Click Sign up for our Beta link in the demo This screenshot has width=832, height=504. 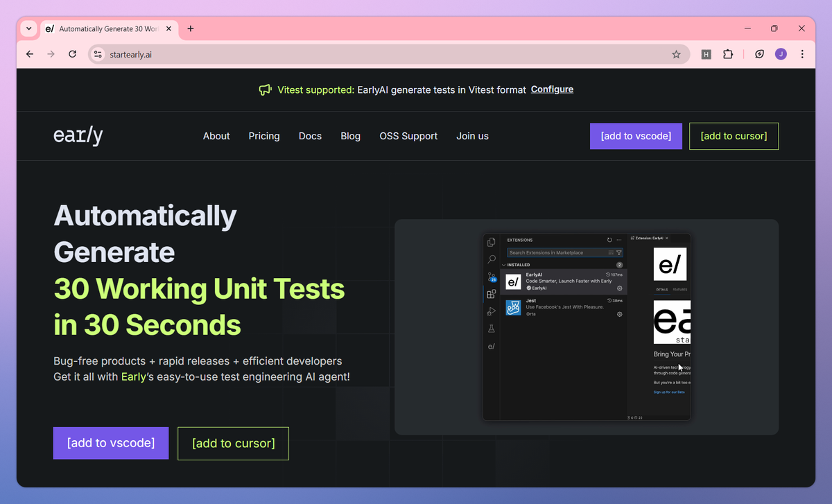point(669,392)
